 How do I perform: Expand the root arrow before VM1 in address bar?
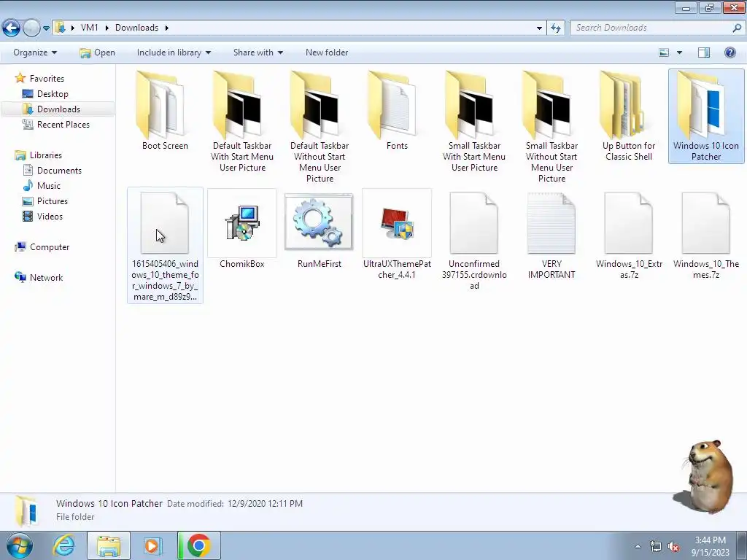72,28
